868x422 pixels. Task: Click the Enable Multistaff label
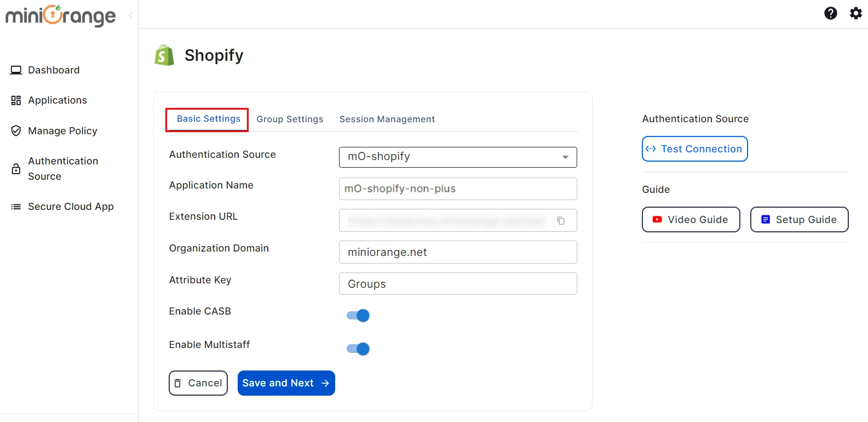(x=209, y=345)
